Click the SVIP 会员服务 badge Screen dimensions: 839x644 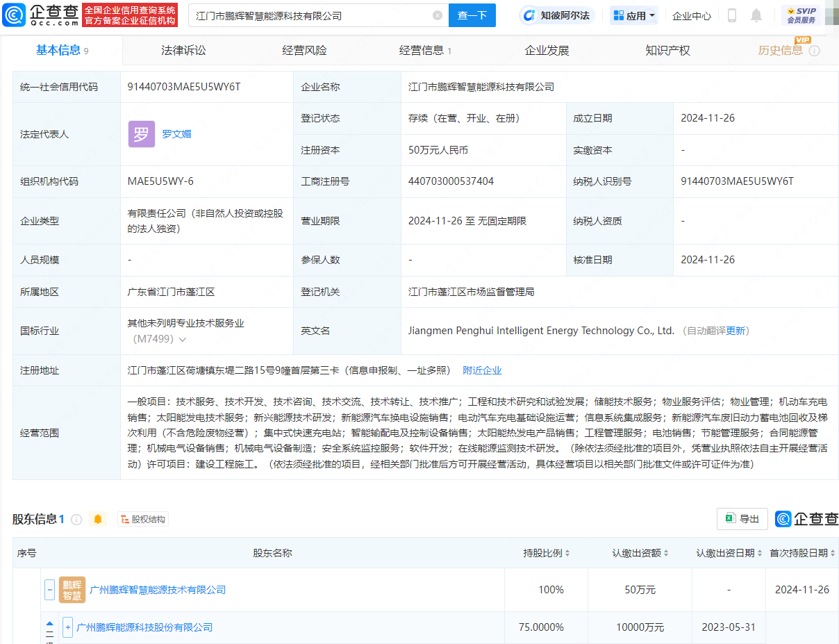pyautogui.click(x=801, y=15)
